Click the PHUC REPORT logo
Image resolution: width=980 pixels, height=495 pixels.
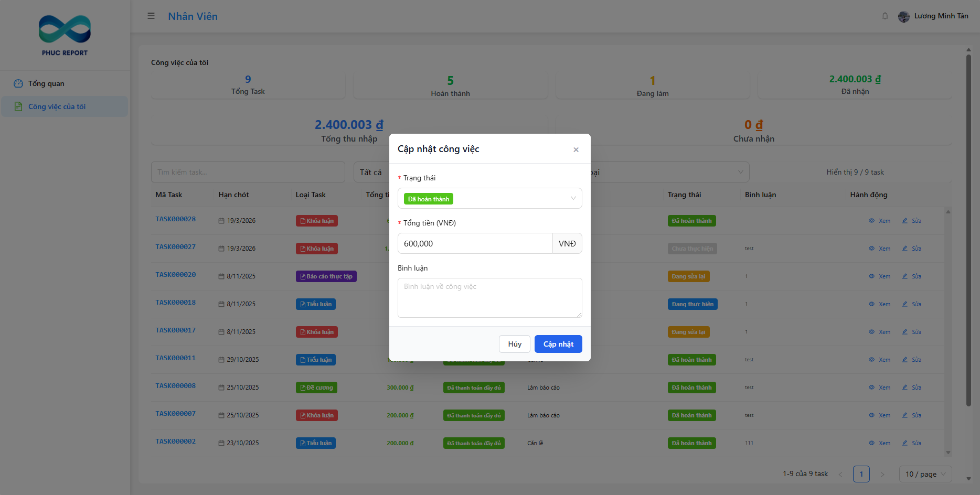[x=65, y=35]
